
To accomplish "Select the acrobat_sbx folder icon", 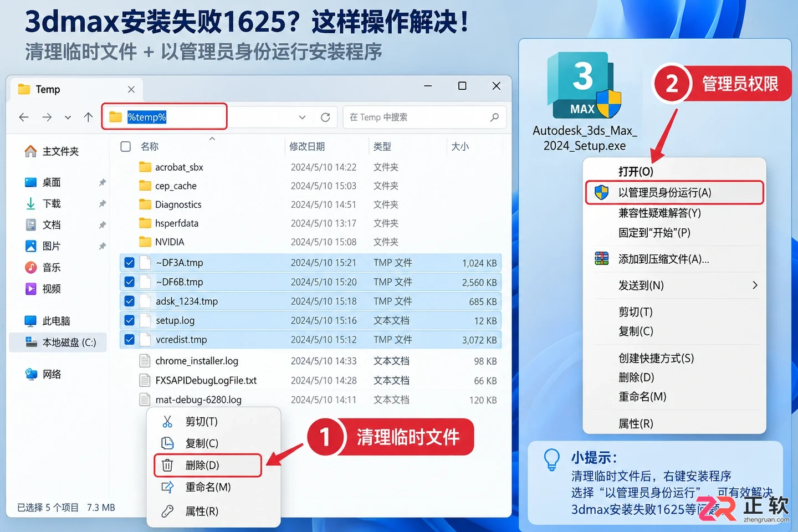I will [x=145, y=167].
